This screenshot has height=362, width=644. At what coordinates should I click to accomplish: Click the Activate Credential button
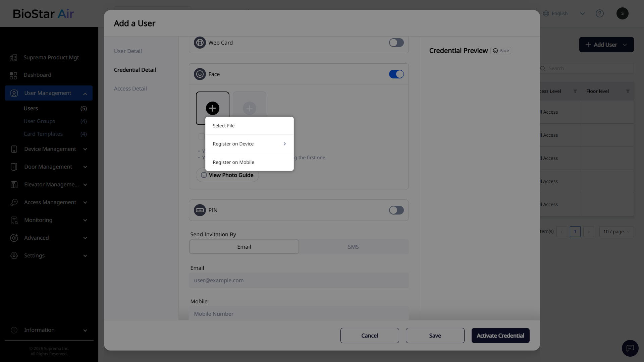click(x=500, y=336)
